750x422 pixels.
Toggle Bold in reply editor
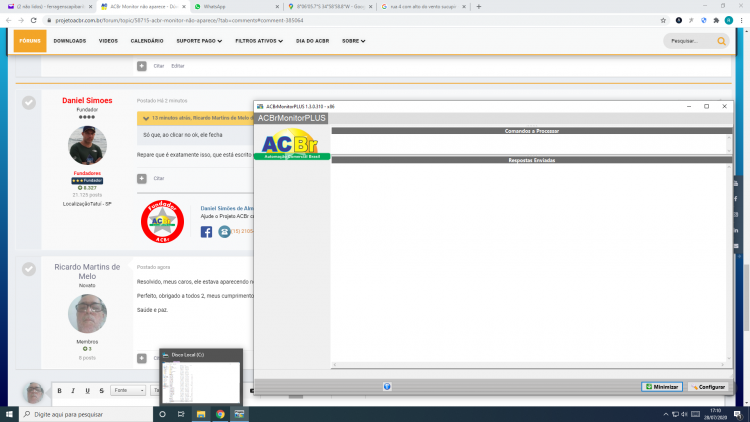tap(59, 390)
